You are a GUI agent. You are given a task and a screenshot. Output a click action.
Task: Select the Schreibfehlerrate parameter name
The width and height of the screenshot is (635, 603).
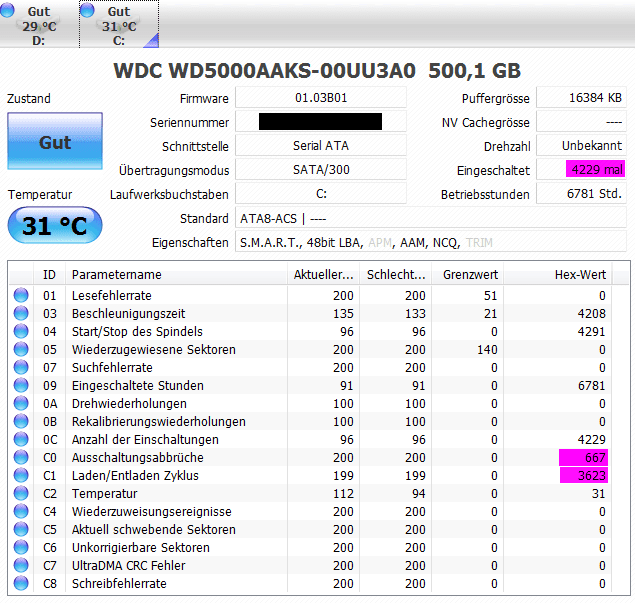(119, 584)
